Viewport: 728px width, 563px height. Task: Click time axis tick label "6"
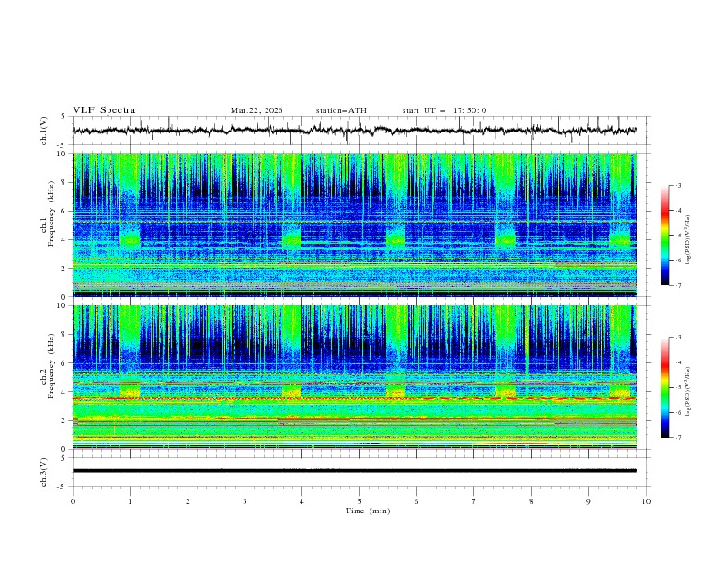tap(416, 501)
